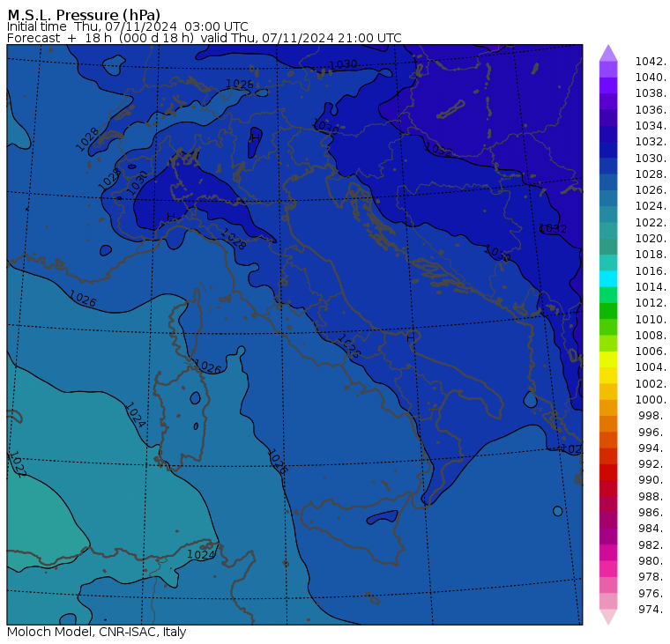Pick the pale pink arrow at the legend bottom

pos(608,617)
